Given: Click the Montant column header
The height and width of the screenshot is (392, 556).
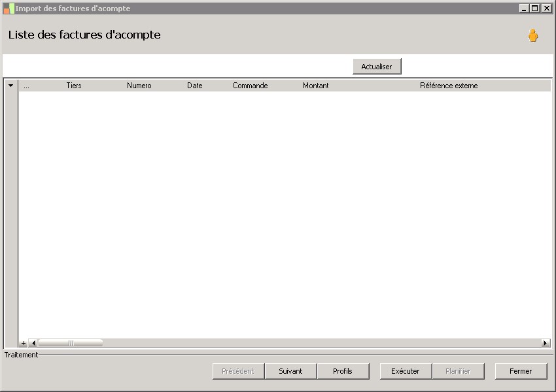Looking at the screenshot, I should point(315,86).
